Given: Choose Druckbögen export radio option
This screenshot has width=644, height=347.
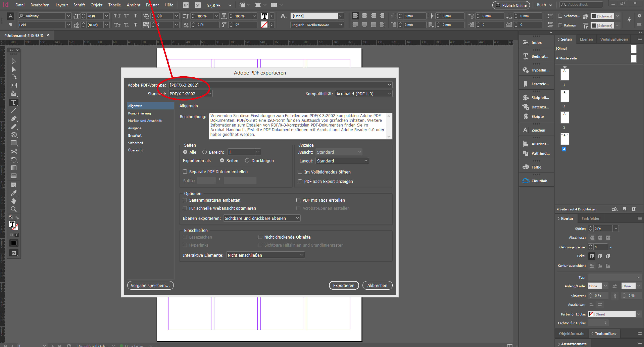Looking at the screenshot, I should (247, 160).
